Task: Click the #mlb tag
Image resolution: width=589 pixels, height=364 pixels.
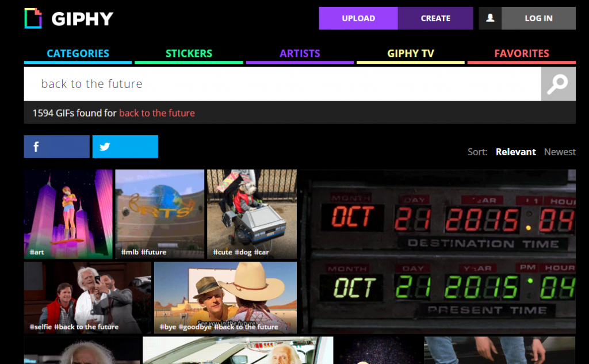Action: tap(130, 252)
